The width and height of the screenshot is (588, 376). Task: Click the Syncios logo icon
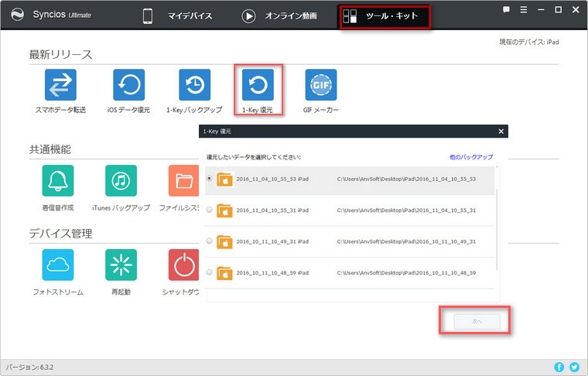click(x=17, y=15)
